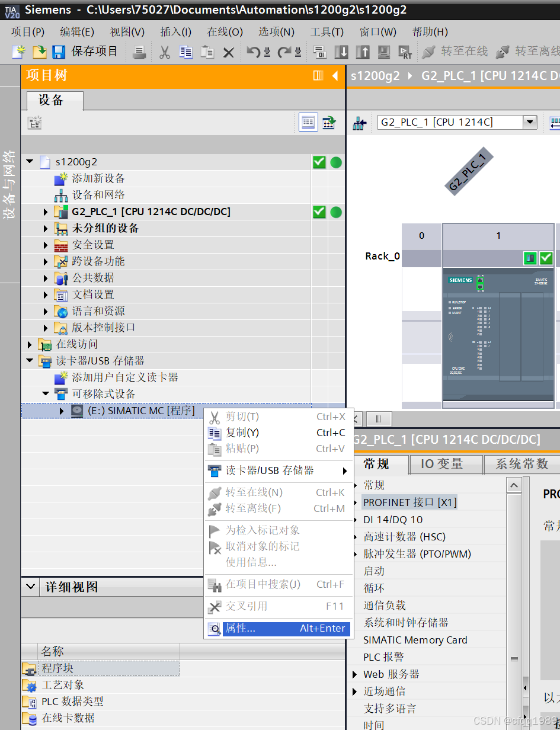
Task: Select PROFINET 接口 [X1] in properties list
Action: coord(410,502)
